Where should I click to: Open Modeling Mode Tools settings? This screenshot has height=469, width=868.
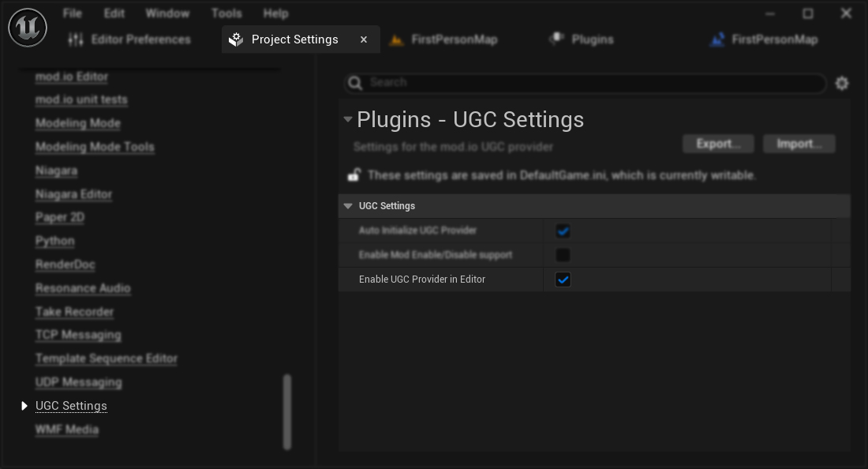coord(95,148)
